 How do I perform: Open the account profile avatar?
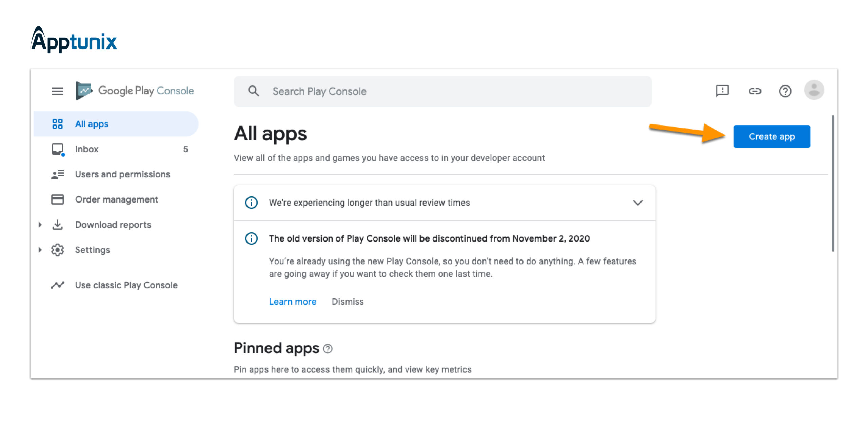pos(814,90)
